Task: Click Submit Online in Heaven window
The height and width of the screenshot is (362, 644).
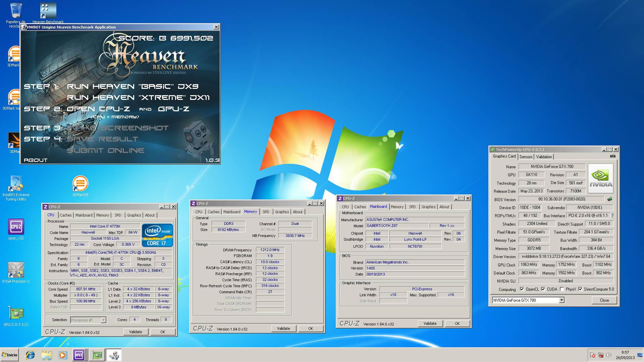Action: 106,150
